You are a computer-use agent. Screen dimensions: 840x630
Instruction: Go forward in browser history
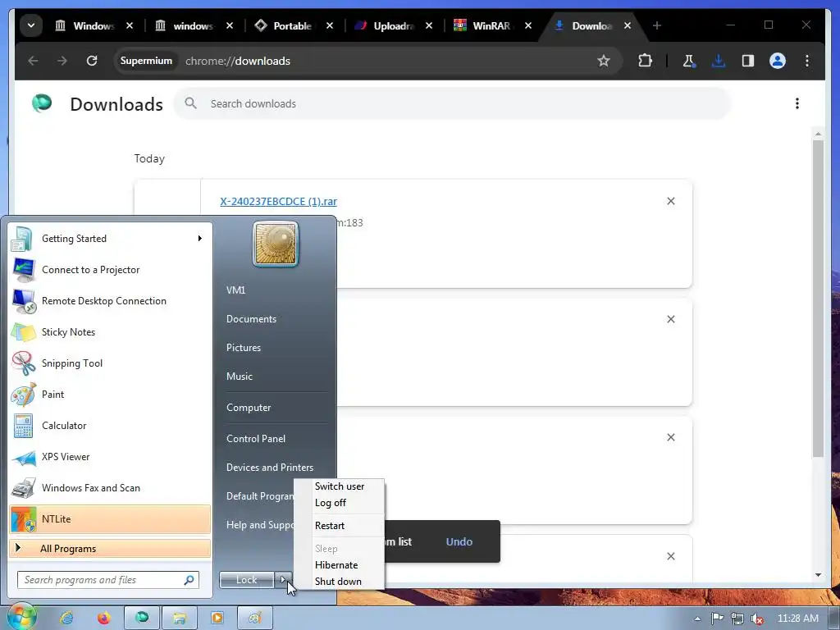[x=62, y=61]
